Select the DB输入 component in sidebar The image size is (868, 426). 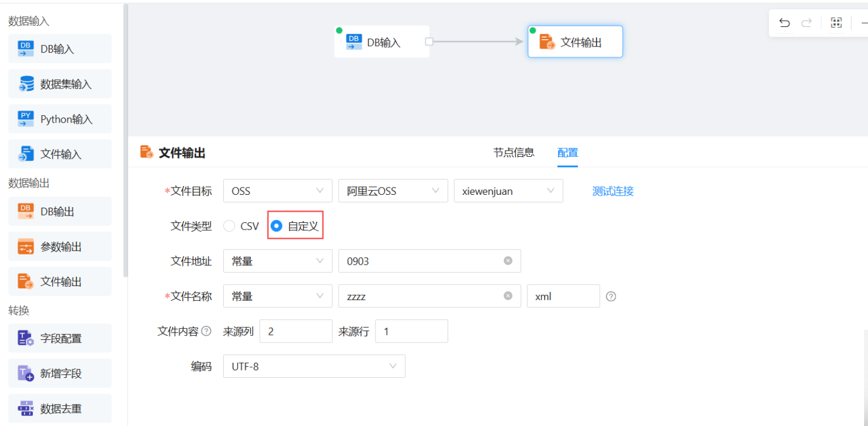tap(60, 49)
